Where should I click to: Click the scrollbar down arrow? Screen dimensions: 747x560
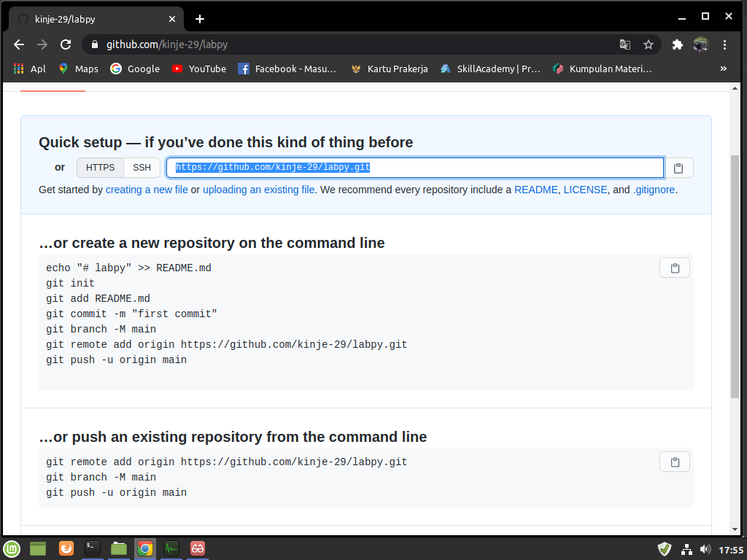735,529
